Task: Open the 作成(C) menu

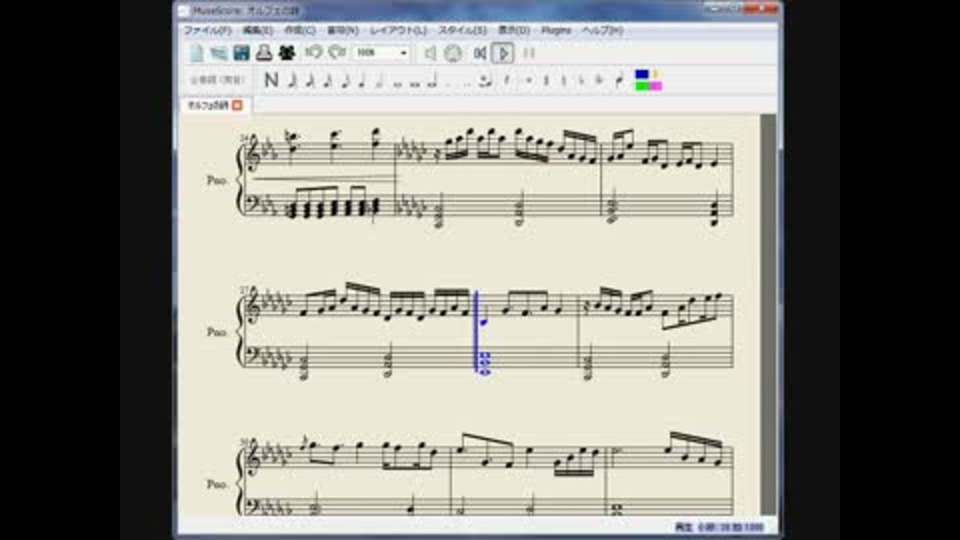Action: (x=299, y=30)
